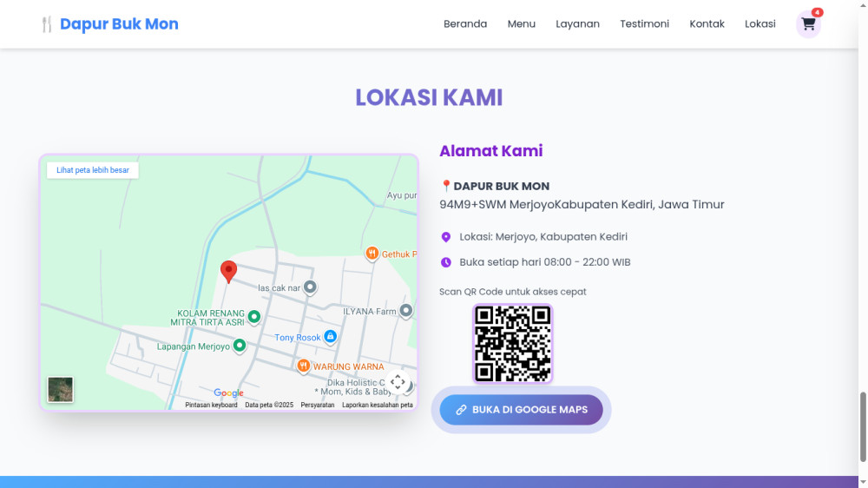The height and width of the screenshot is (488, 868).
Task: Go to Beranda in navigation
Action: click(x=465, y=24)
